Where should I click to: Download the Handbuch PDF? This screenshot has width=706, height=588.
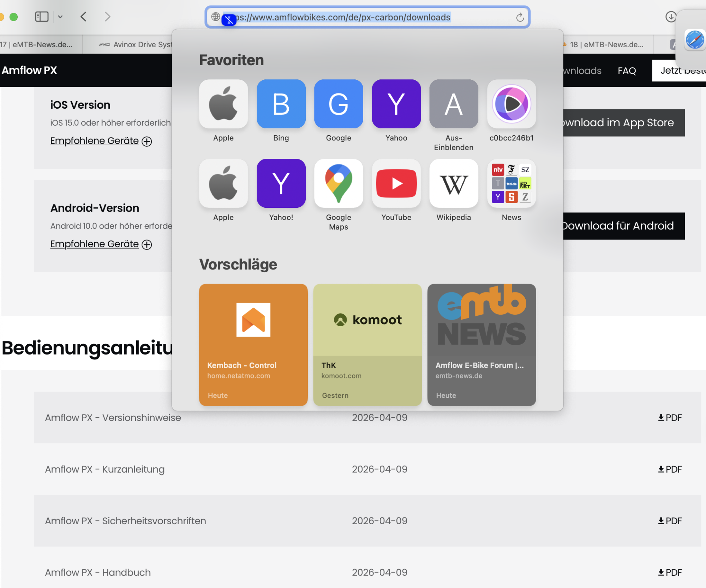(x=670, y=572)
